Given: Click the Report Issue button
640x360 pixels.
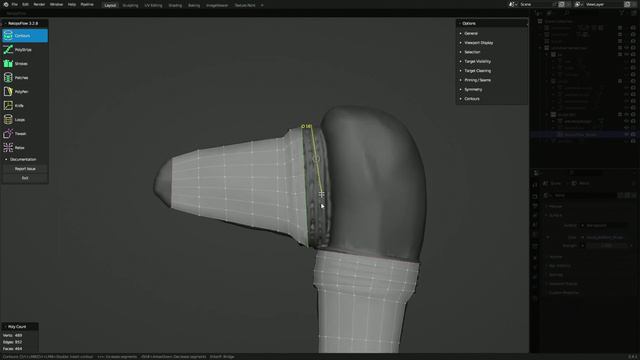Looking at the screenshot, I should [x=25, y=169].
